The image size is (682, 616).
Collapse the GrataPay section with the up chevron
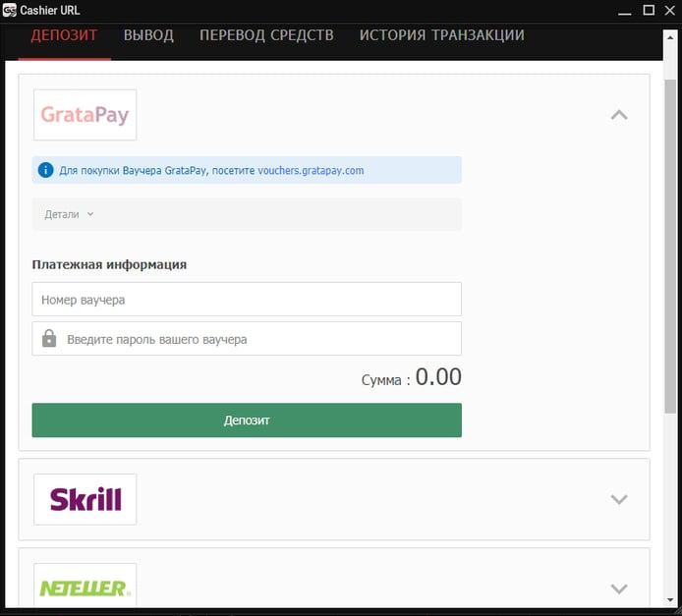click(619, 115)
